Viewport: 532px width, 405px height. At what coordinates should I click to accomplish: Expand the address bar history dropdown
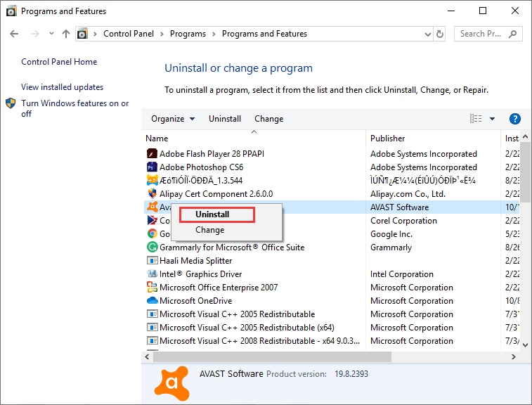point(428,34)
